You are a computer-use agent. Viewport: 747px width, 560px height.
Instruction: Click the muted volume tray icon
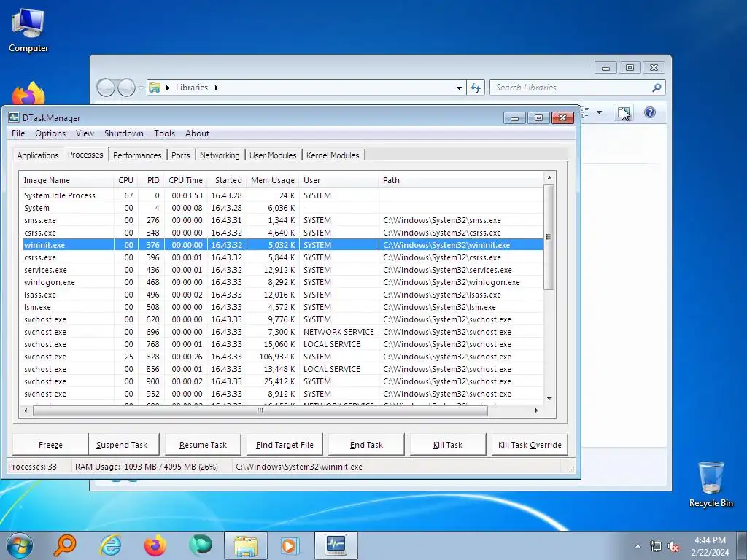coord(673,546)
